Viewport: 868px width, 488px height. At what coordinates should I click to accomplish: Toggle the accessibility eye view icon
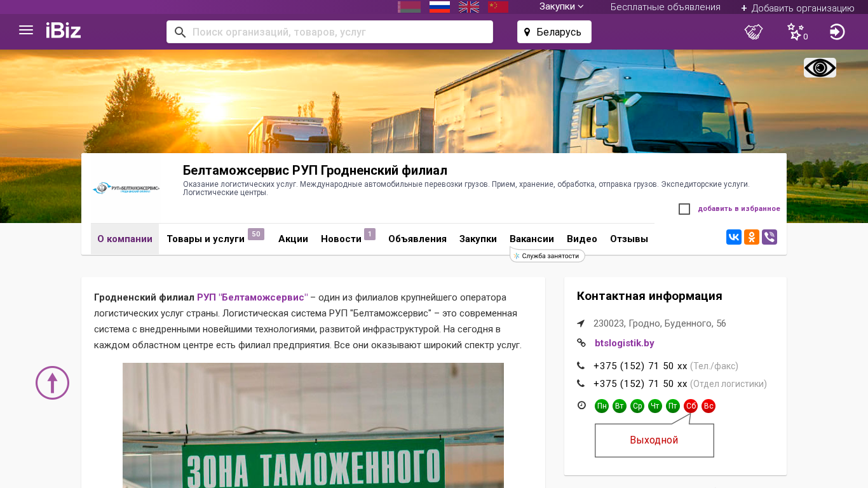tap(820, 67)
